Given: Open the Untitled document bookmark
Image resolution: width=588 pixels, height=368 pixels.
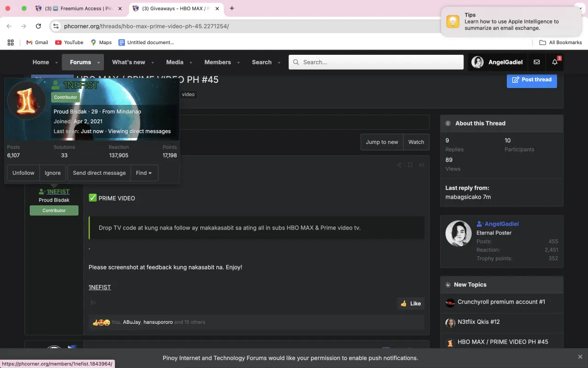Looking at the screenshot, I should pyautogui.click(x=146, y=42).
